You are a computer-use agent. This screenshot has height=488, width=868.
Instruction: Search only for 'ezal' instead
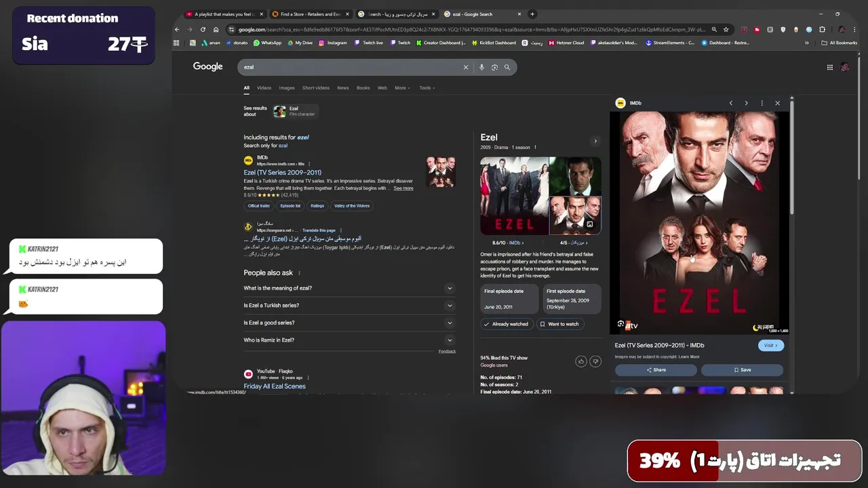click(283, 146)
